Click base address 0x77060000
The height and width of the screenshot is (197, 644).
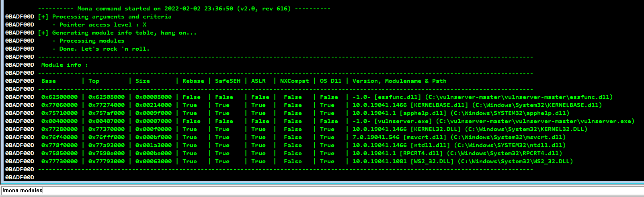point(59,105)
